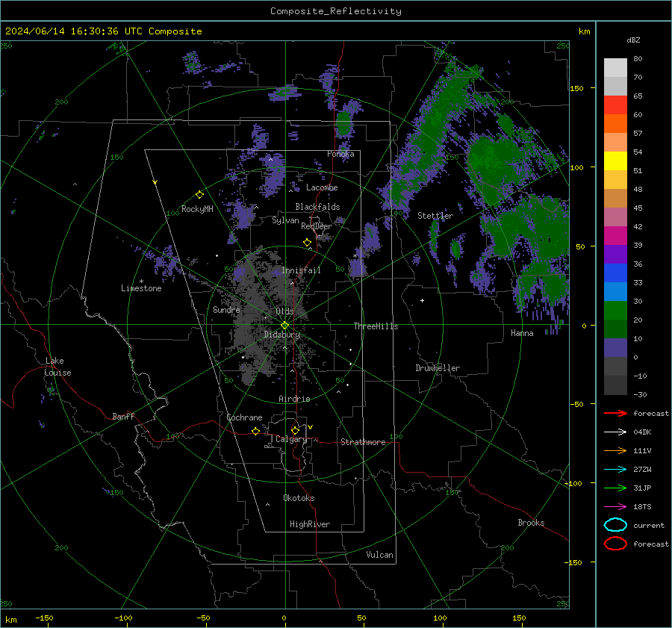Select the Strathmore label
The width and height of the screenshot is (672, 628).
click(x=363, y=442)
